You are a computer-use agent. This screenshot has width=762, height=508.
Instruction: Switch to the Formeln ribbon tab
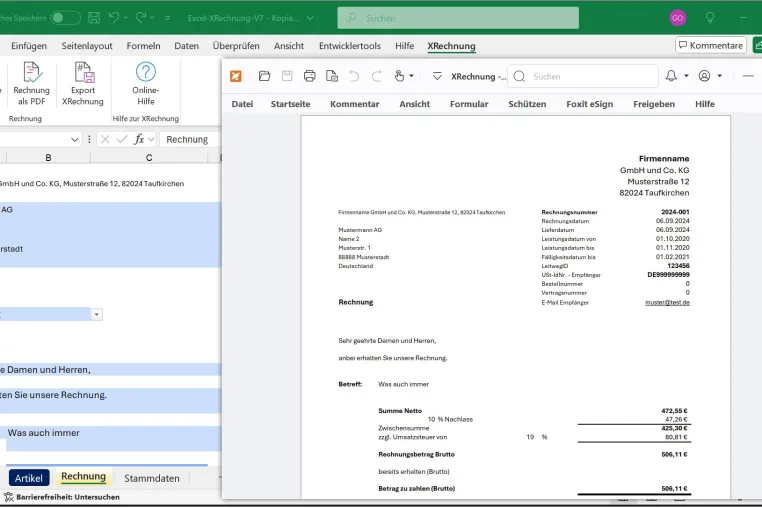pyautogui.click(x=143, y=46)
